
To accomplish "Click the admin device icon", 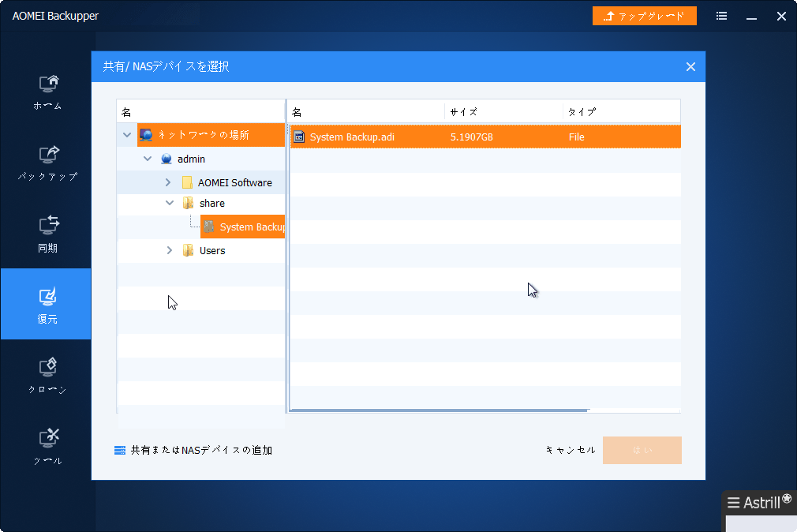I will [167, 159].
